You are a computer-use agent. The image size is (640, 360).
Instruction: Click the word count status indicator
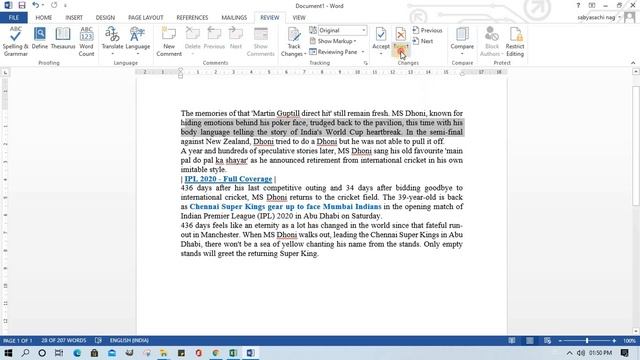(x=64, y=340)
